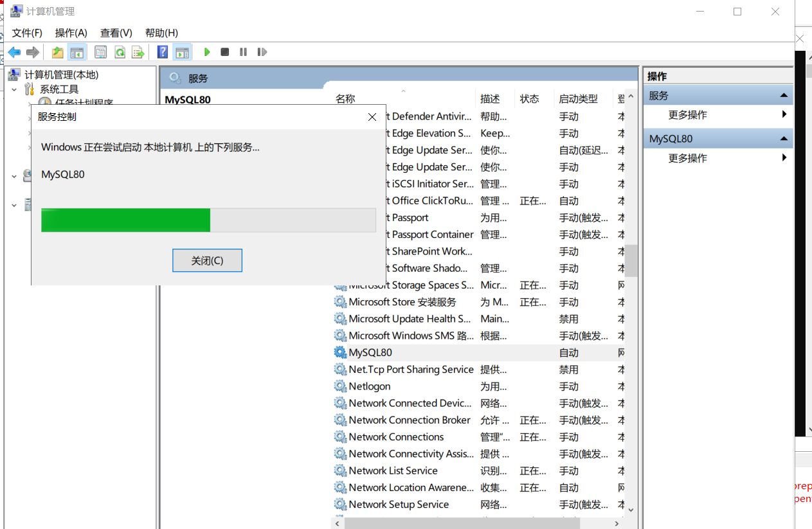Screen dimensions: 812x529
Task: Select the Network Connectivity Assis... service row
Action: [x=479, y=454]
